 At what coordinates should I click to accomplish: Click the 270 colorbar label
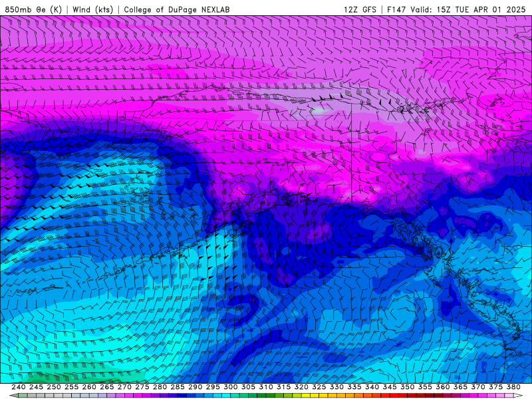pos(124,387)
